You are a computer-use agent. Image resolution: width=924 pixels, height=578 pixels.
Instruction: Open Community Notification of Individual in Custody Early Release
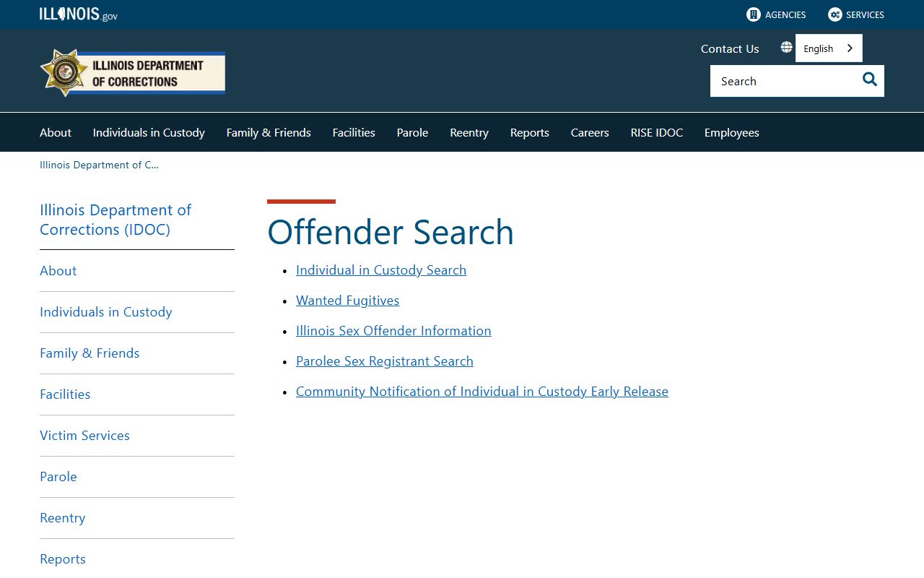(x=482, y=391)
